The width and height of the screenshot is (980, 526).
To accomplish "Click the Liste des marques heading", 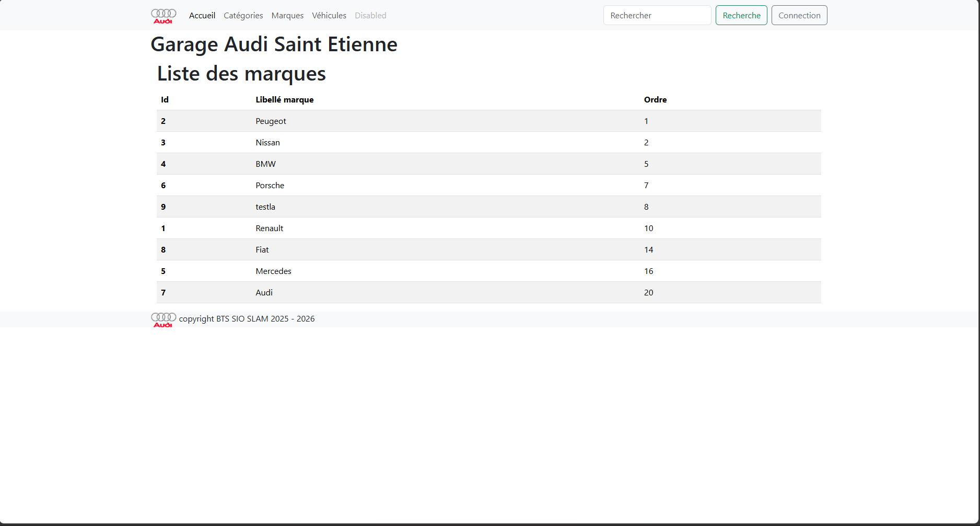I will (x=241, y=74).
